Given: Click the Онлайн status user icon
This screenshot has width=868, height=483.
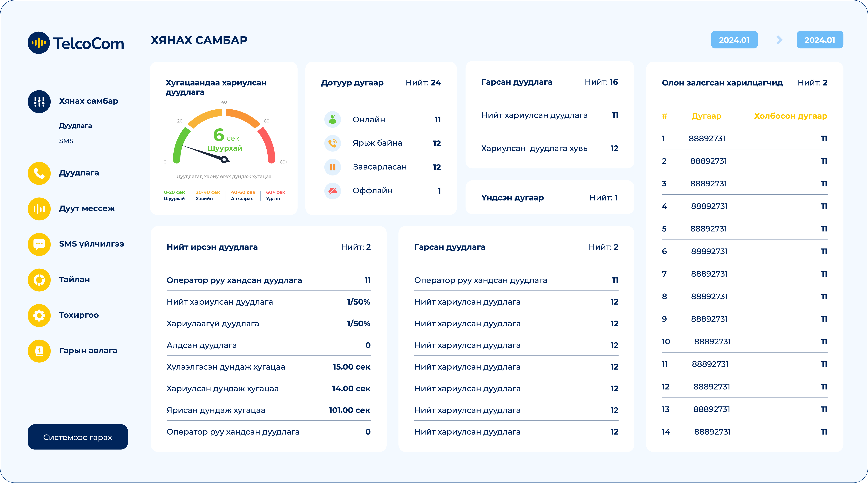Looking at the screenshot, I should tap(333, 119).
